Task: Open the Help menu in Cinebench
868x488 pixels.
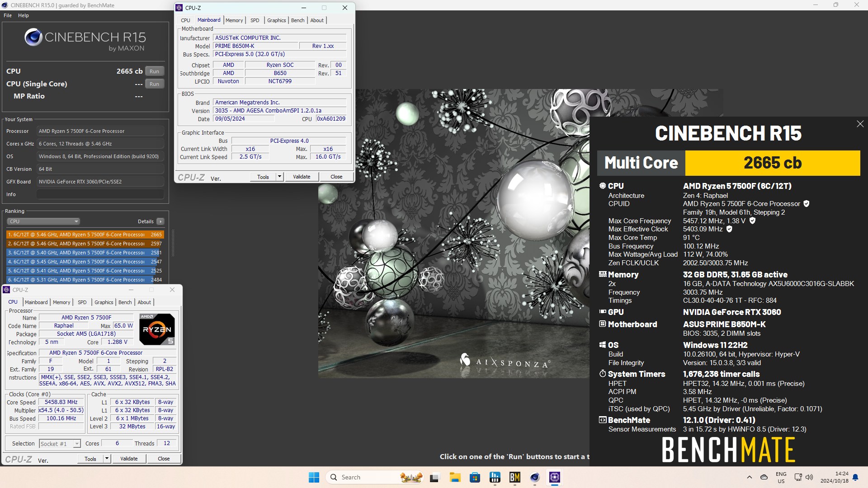Action: (24, 15)
